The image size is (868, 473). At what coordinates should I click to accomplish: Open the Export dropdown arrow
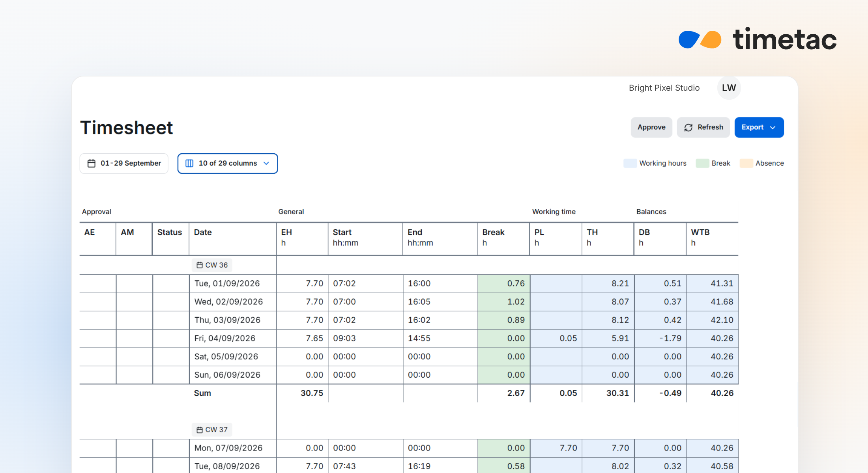click(773, 127)
